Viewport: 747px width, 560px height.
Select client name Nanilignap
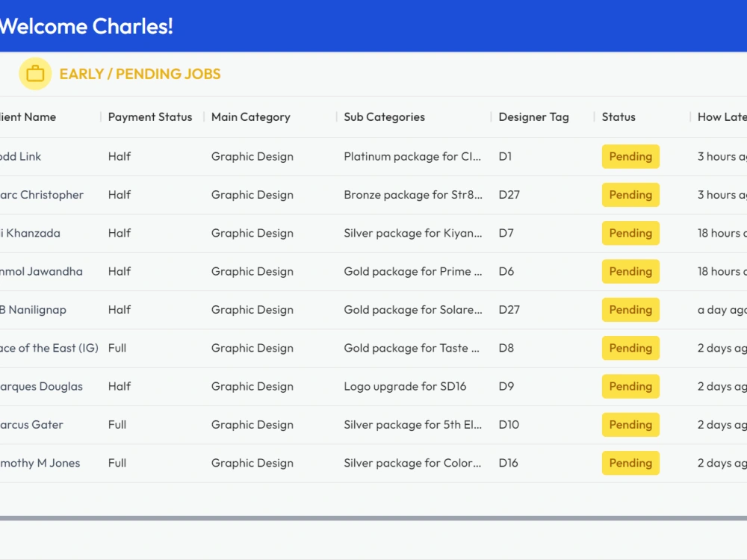click(x=33, y=310)
